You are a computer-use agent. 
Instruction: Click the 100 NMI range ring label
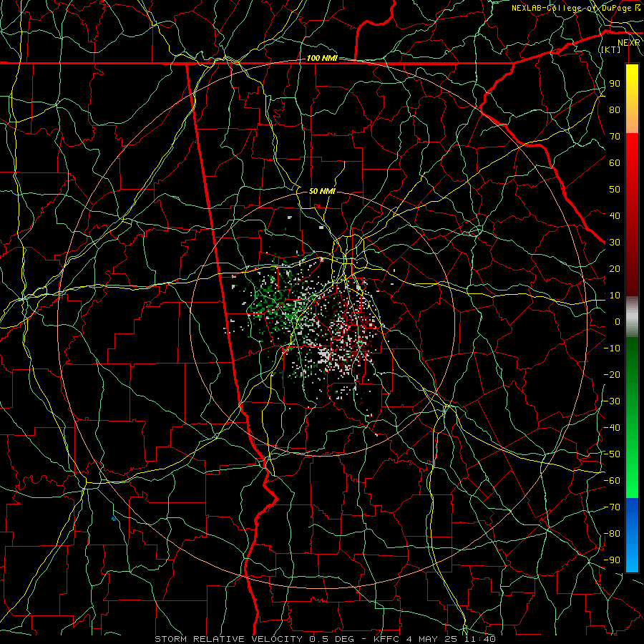click(322, 59)
